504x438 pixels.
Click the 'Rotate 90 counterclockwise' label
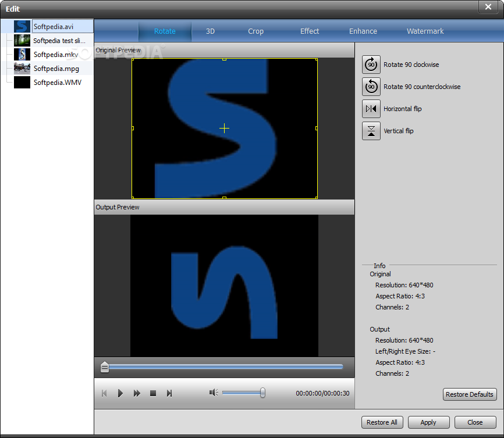(x=422, y=87)
